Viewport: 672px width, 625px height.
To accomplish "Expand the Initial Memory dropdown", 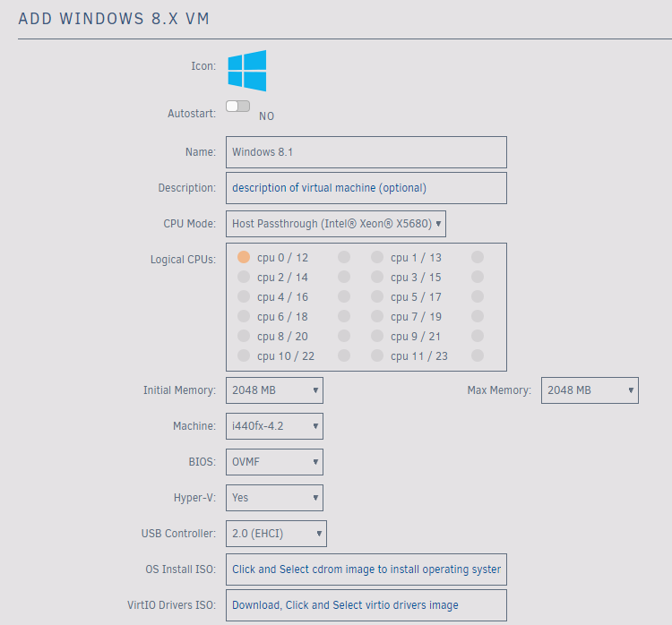I will [274, 390].
